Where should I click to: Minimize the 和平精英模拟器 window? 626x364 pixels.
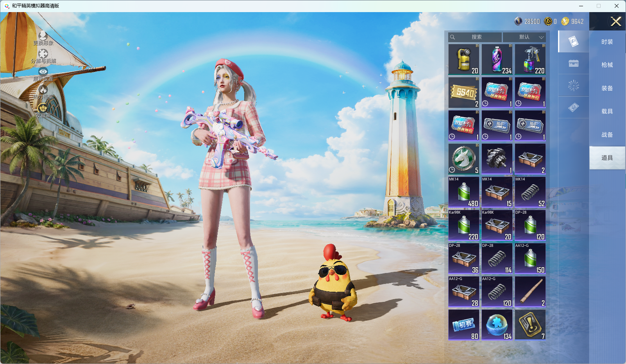click(581, 6)
